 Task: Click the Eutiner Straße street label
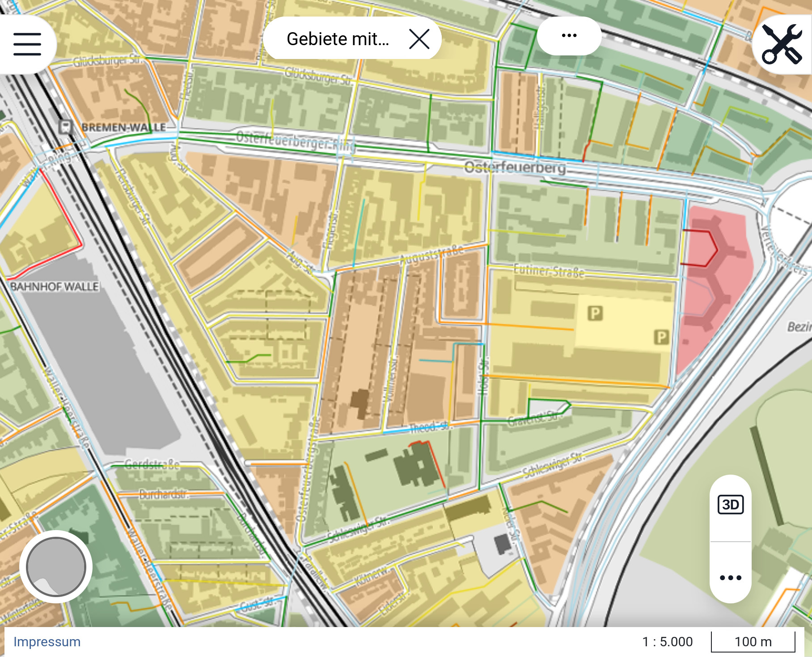tap(549, 271)
